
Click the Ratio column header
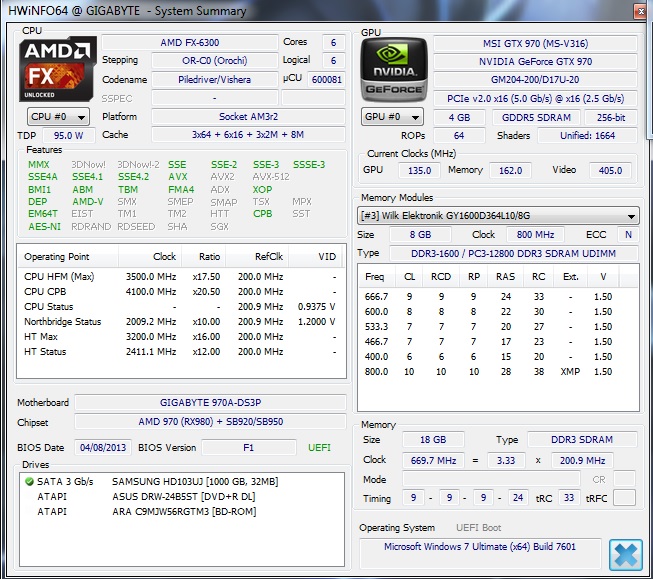pyautogui.click(x=204, y=257)
